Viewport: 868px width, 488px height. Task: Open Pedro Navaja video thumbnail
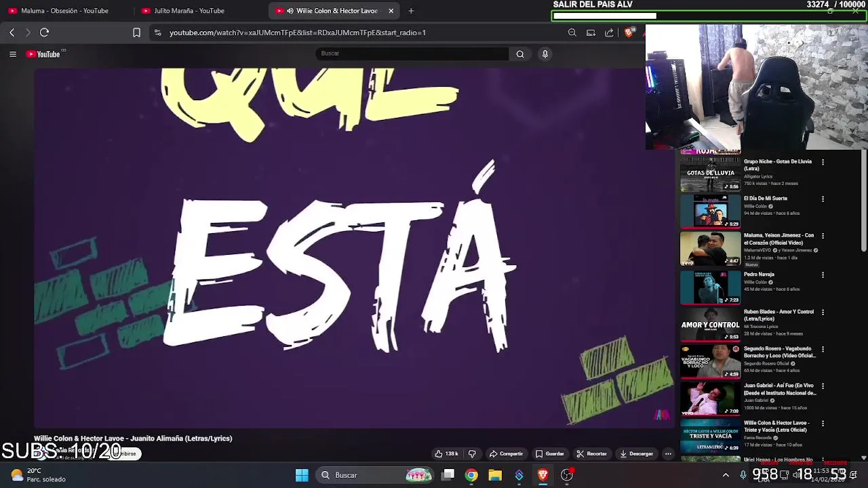point(711,287)
